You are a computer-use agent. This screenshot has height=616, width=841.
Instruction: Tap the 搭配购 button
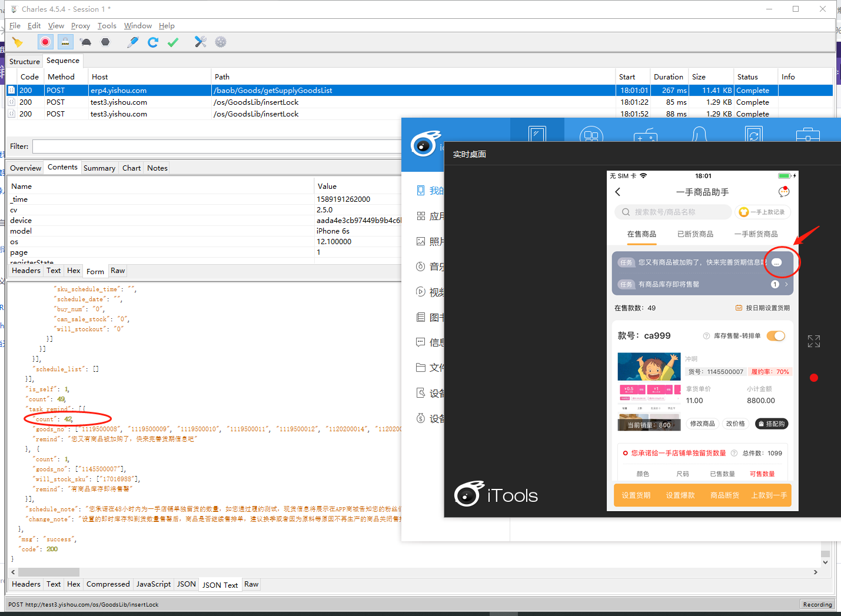[771, 424]
